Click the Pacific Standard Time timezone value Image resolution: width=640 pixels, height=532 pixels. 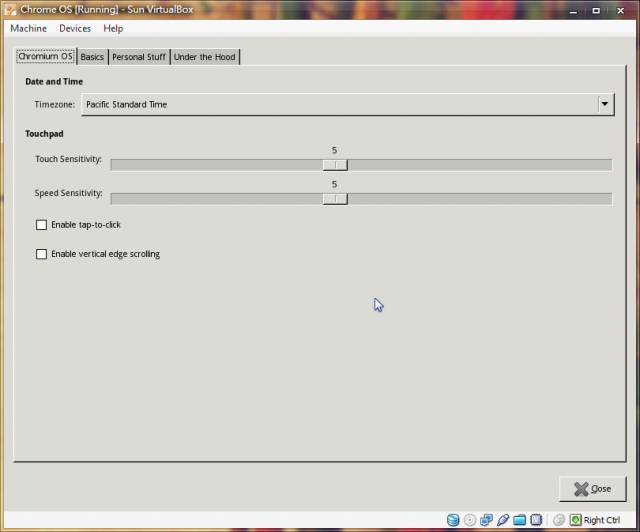pyautogui.click(x=127, y=105)
